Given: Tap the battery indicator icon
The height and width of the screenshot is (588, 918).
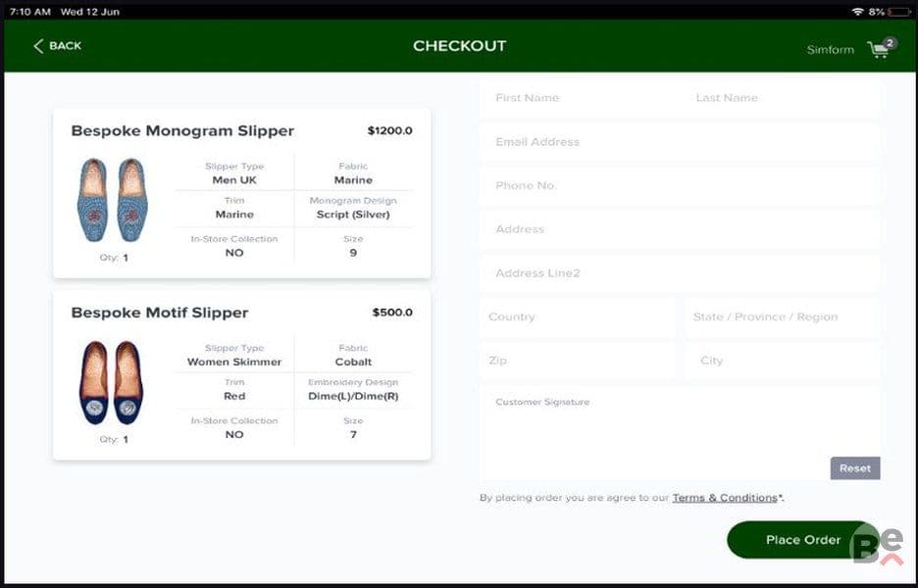Looking at the screenshot, I should coord(898,11).
